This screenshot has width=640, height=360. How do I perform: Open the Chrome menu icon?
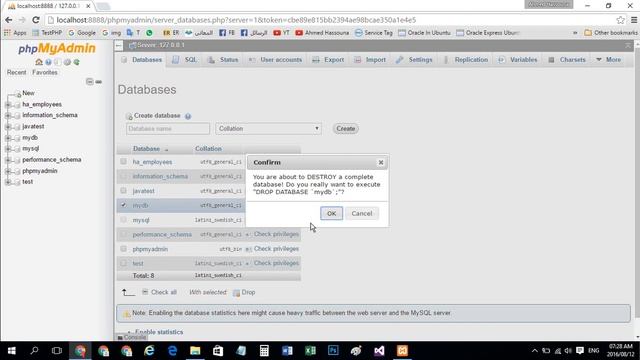[x=634, y=20]
